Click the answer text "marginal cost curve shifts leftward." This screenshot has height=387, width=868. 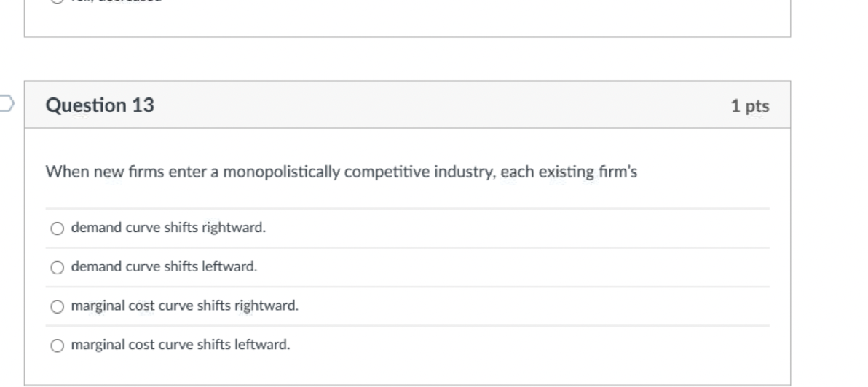pyautogui.click(x=181, y=345)
